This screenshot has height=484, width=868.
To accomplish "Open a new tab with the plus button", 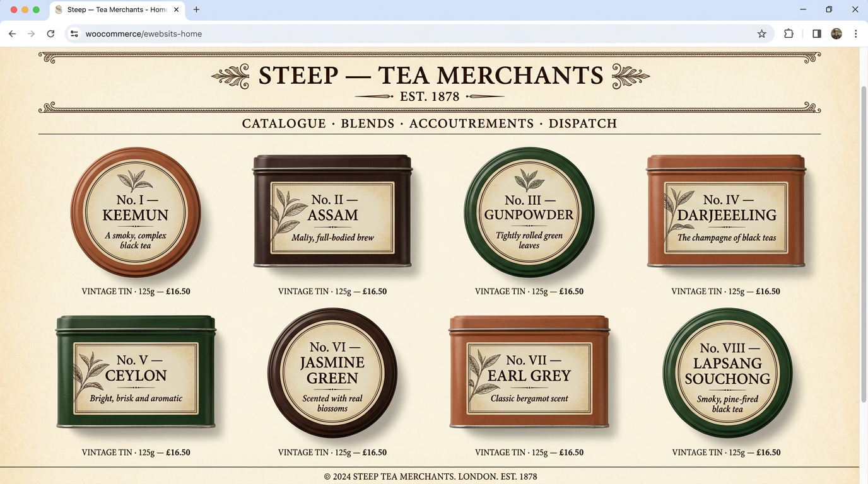I will pos(196,9).
